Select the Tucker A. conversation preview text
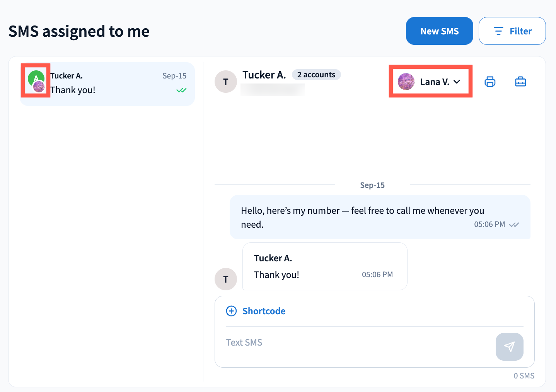 click(73, 90)
